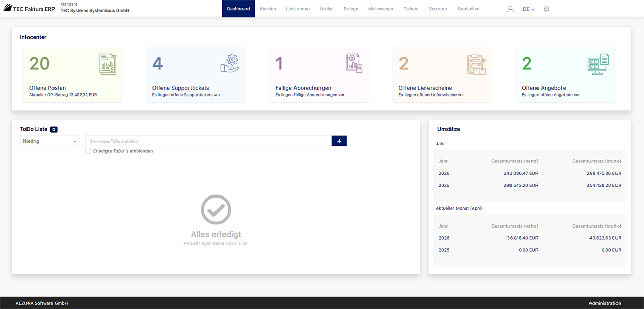Click the TEC Faktura ERP logo
Screen dimensions: 644x309
[29, 9]
